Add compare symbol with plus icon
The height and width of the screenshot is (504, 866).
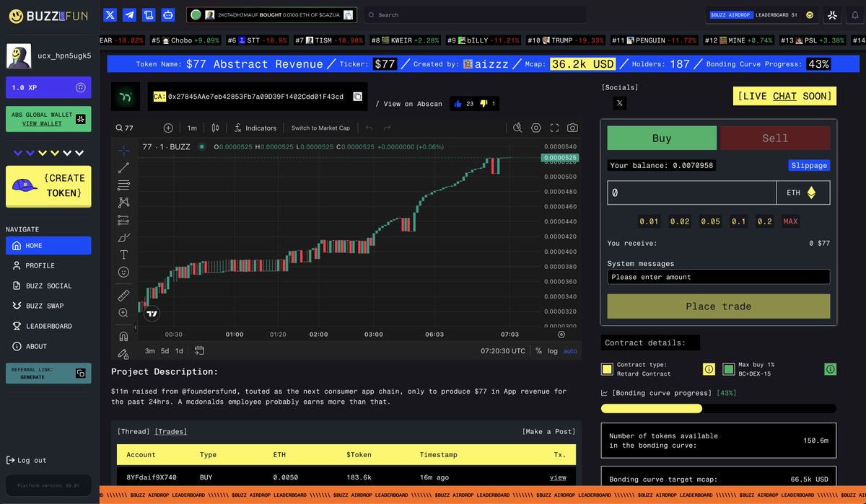[168, 128]
